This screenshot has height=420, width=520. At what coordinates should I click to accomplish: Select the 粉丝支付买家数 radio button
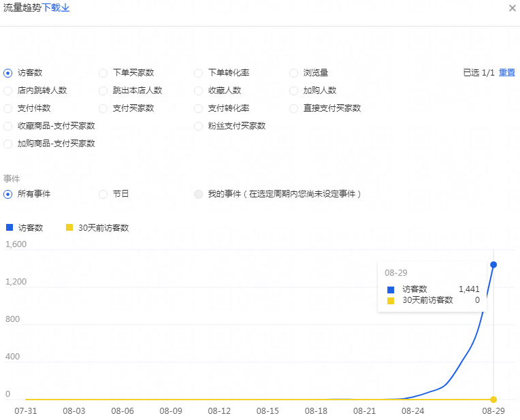click(198, 126)
